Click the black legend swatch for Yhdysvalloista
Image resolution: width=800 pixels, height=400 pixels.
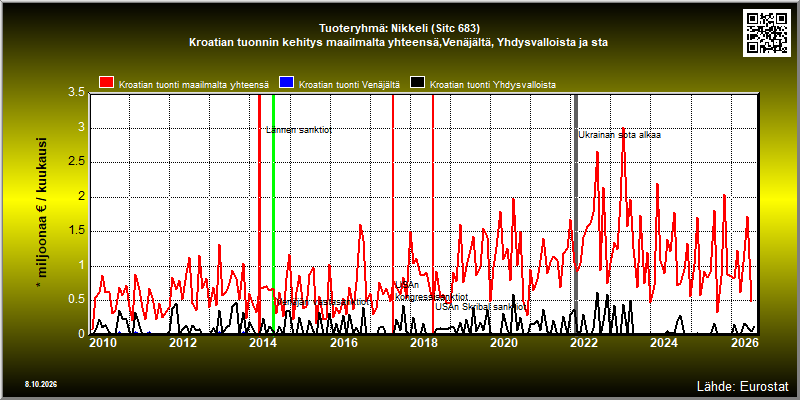pyautogui.click(x=418, y=83)
